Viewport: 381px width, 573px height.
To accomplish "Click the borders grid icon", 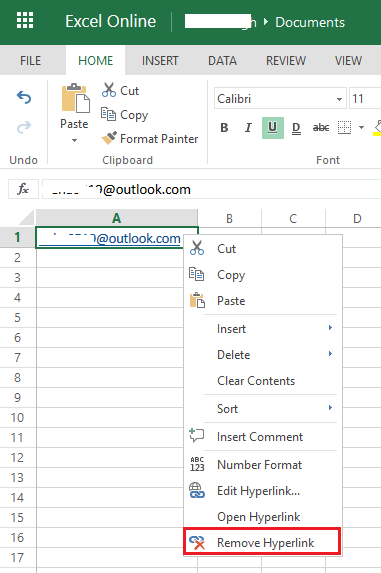I will (x=344, y=127).
